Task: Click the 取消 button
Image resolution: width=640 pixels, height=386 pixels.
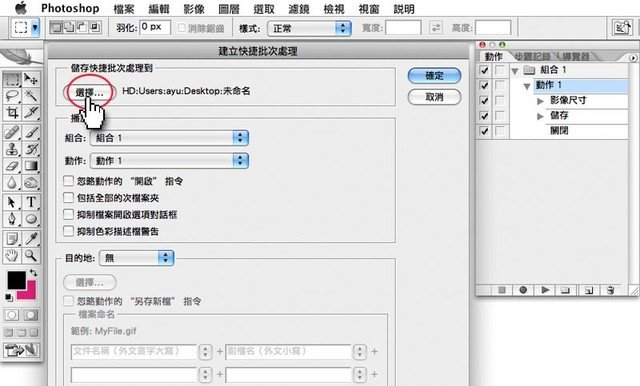Action: pyautogui.click(x=434, y=97)
